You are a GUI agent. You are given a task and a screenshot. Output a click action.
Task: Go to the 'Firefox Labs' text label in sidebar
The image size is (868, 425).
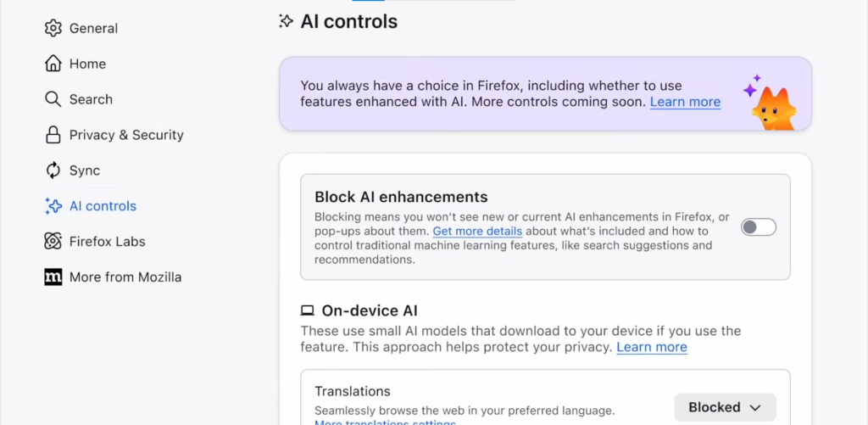click(108, 242)
